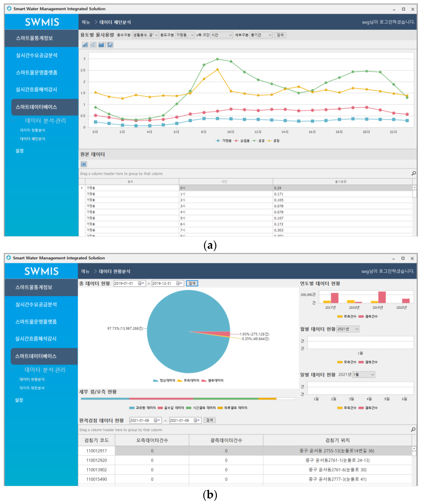Click search magnifier icon in 원격검침 grid
Screen dimensions: 422x504
(413, 430)
